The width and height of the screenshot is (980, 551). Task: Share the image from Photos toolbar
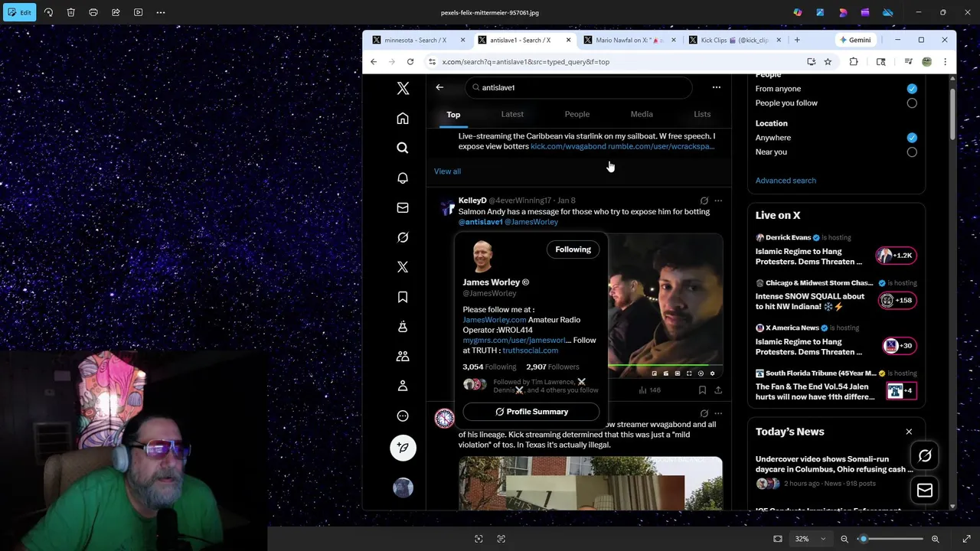click(x=116, y=12)
